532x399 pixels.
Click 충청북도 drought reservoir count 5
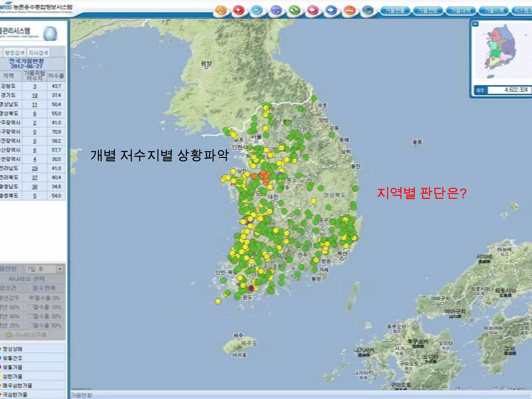(x=35, y=196)
